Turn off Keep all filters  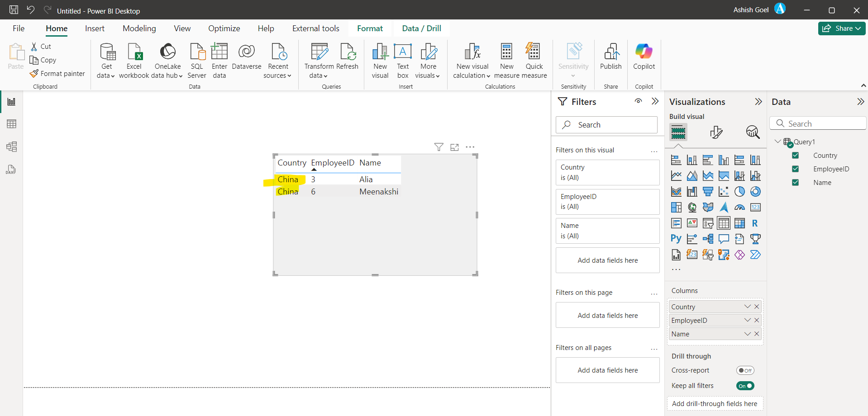coord(745,386)
